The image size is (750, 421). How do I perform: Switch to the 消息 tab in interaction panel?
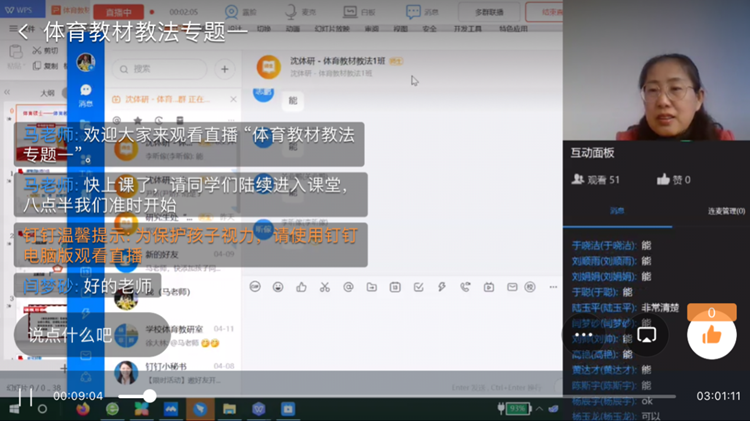pos(617,211)
